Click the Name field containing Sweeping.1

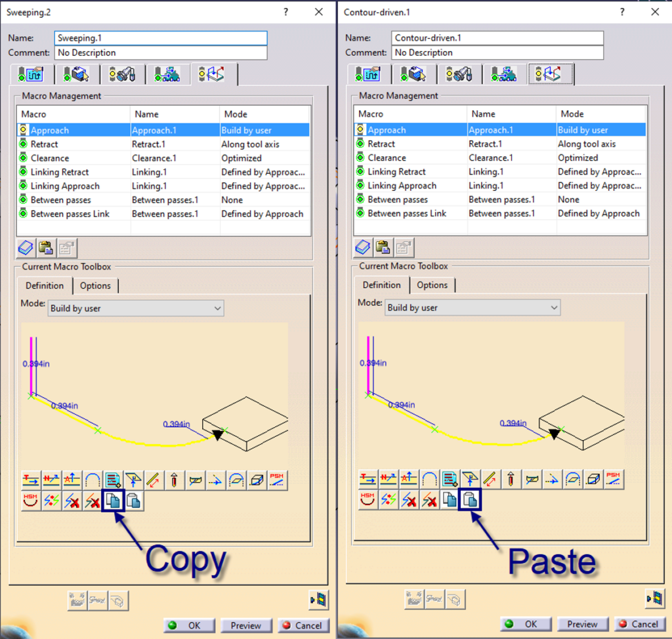[x=161, y=38]
